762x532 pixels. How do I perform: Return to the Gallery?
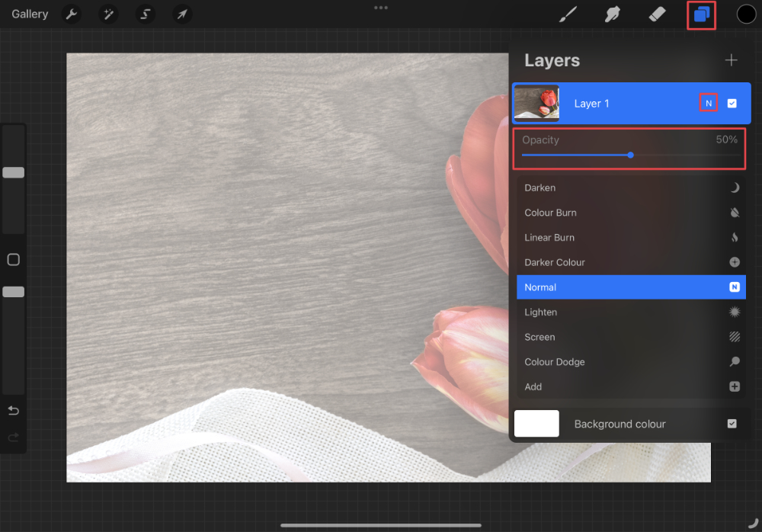[29, 14]
